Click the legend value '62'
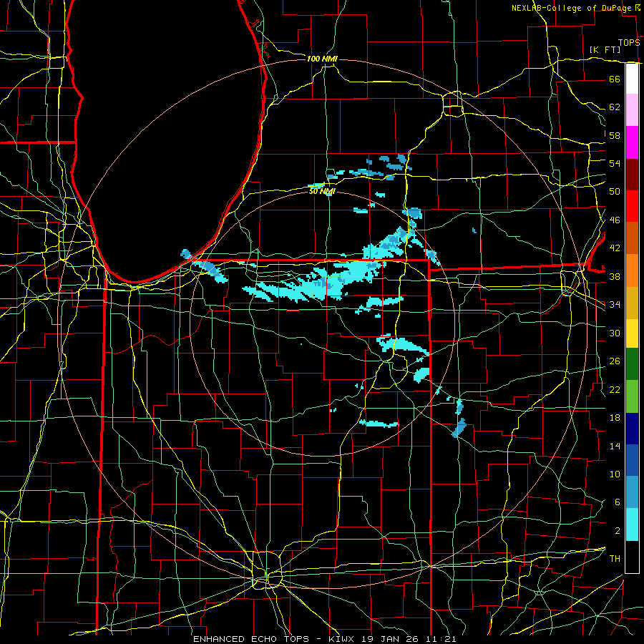Viewport: 644px width, 644px height. click(x=615, y=107)
